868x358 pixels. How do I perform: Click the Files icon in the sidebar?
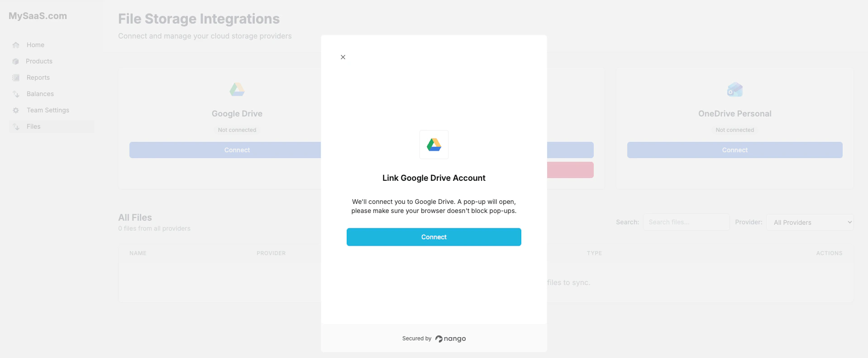[16, 126]
